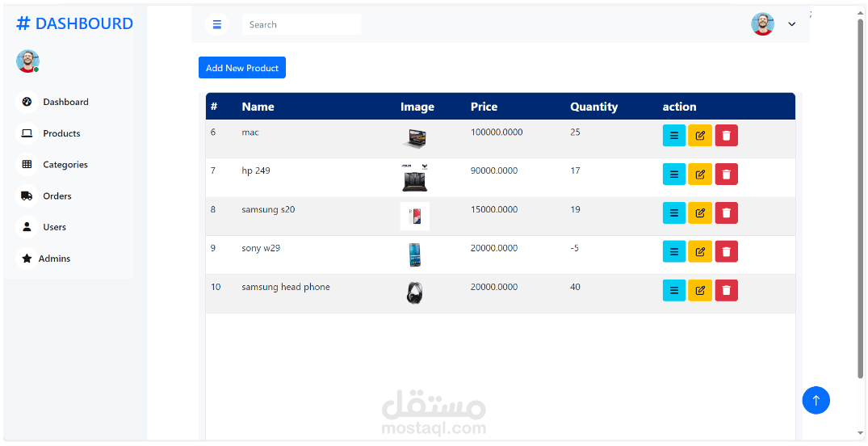
Task: Click the scroll-to-top arrow button
Action: pos(816,400)
